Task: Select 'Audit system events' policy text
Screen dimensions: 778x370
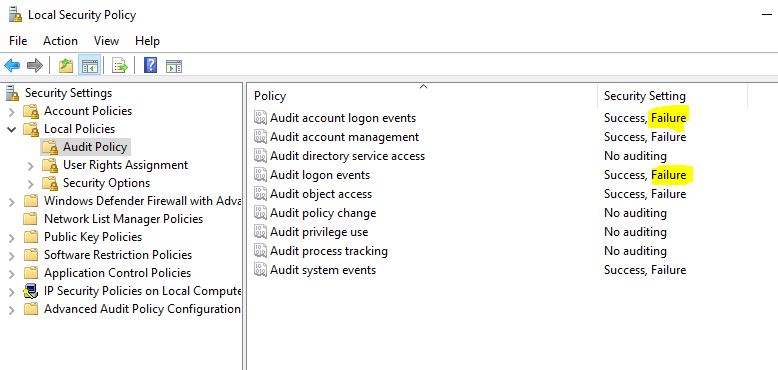Action: pyautogui.click(x=323, y=270)
